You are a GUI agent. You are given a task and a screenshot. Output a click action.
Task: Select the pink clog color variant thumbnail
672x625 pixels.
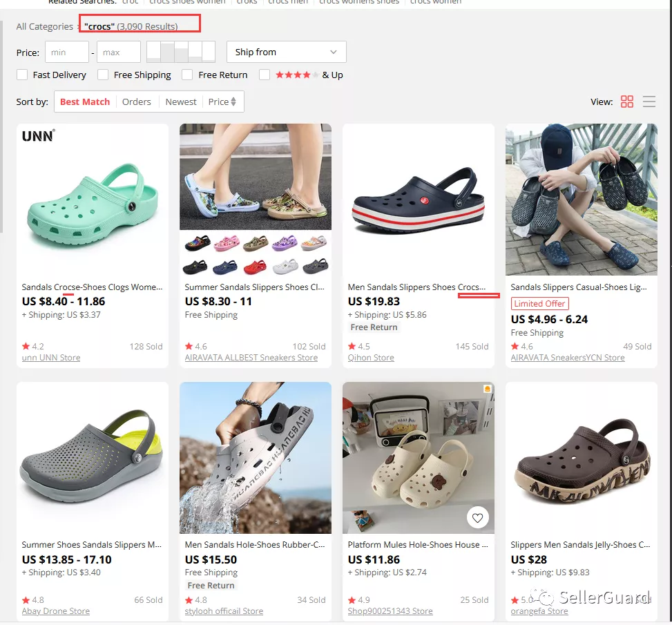coord(227,243)
